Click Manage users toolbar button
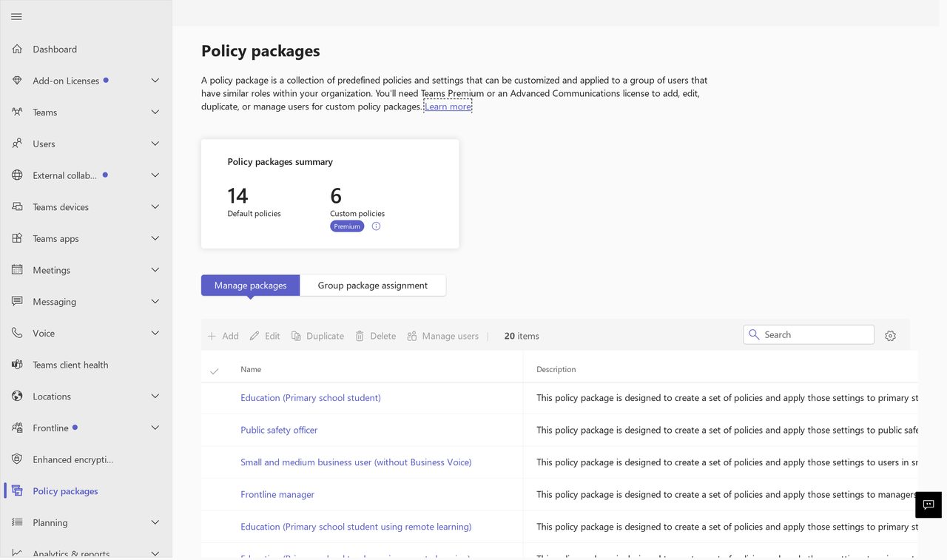Viewport: 947px width, 560px height. coord(442,336)
